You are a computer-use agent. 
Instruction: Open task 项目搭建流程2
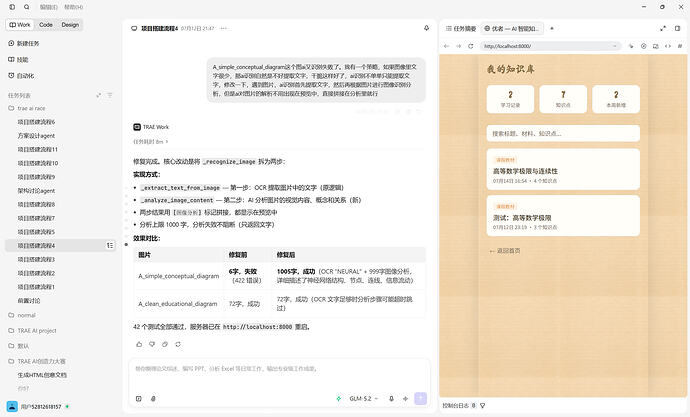(x=36, y=273)
